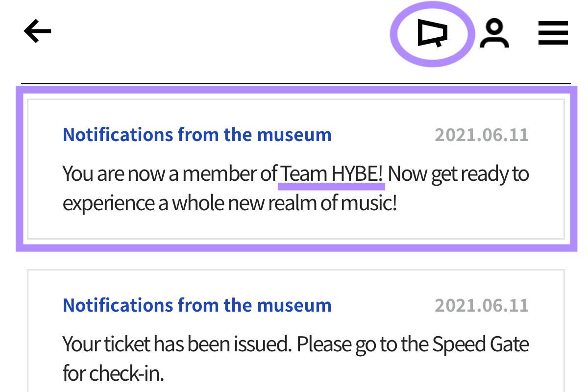The width and height of the screenshot is (588, 392).
Task: Click the 'Speed Gate' words in the message
Action: coord(480,344)
